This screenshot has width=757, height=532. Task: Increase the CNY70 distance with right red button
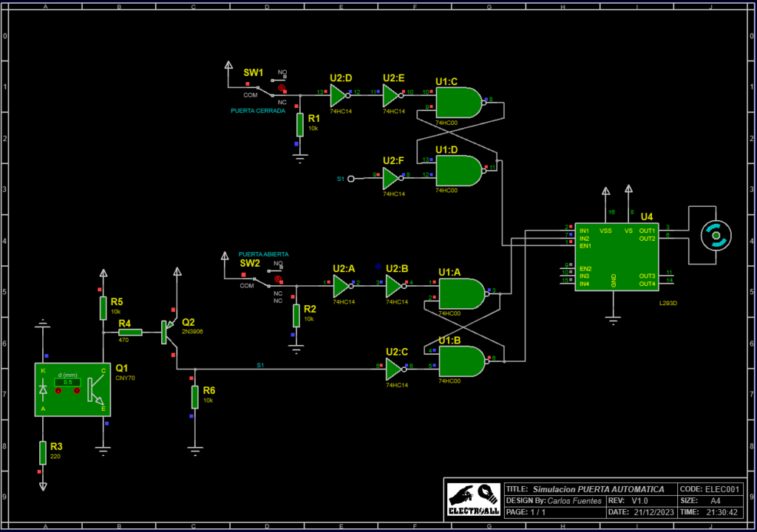(x=77, y=390)
